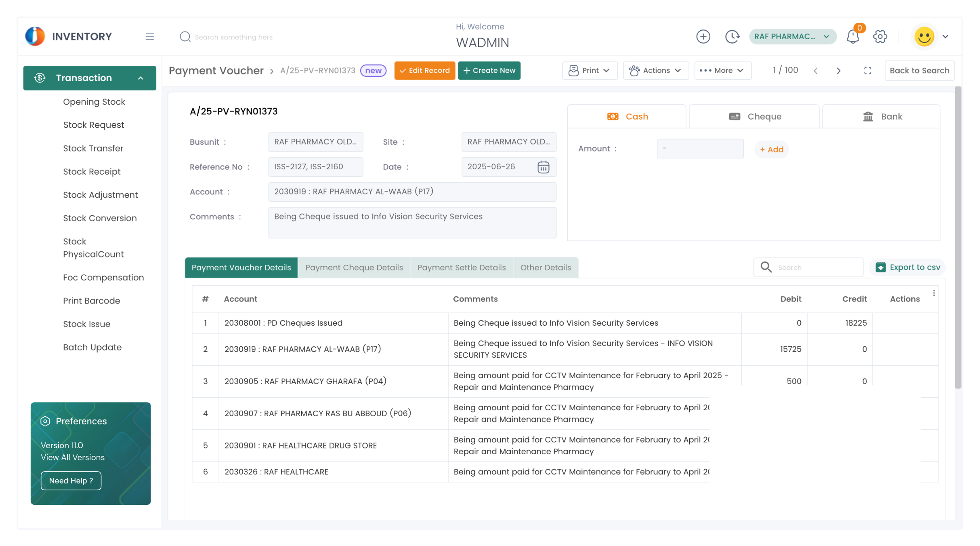
Task: Open Stock Request in sidebar
Action: [x=94, y=125]
